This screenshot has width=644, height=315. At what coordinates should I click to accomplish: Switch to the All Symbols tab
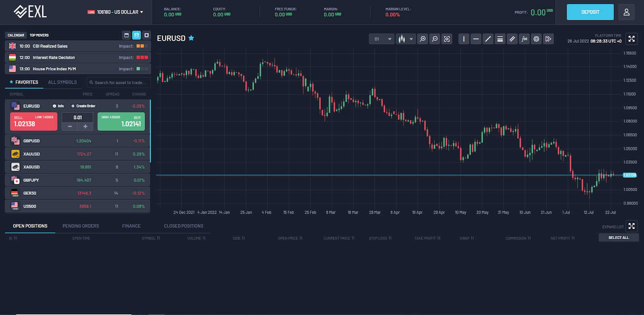click(x=62, y=82)
